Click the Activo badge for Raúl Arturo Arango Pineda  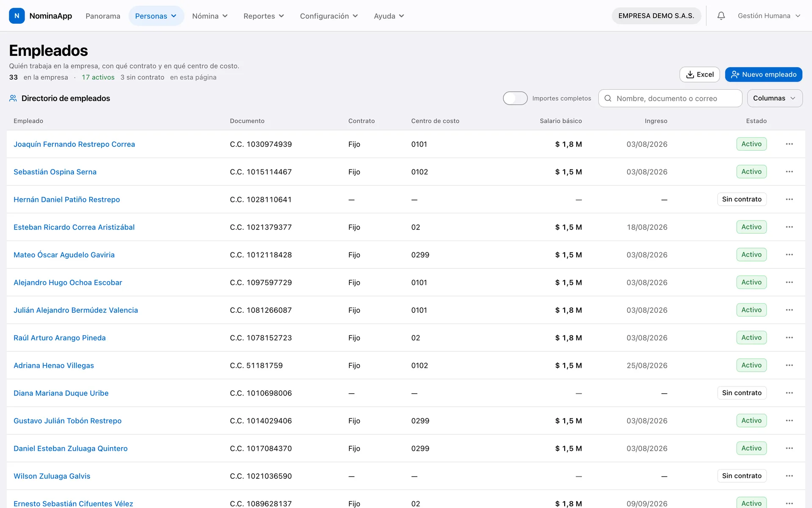(x=751, y=337)
